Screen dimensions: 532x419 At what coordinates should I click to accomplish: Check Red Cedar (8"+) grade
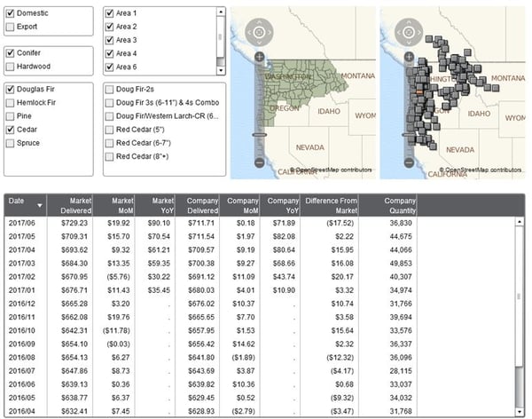(109, 156)
